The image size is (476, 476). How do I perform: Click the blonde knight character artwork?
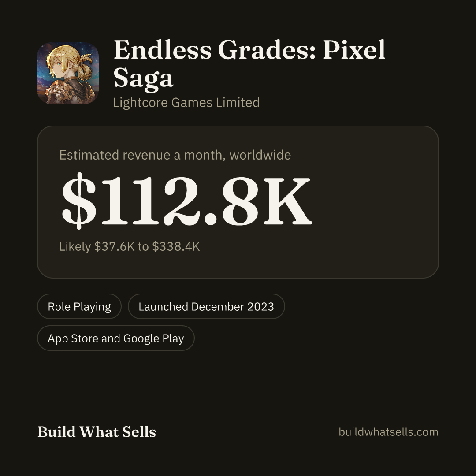click(68, 73)
